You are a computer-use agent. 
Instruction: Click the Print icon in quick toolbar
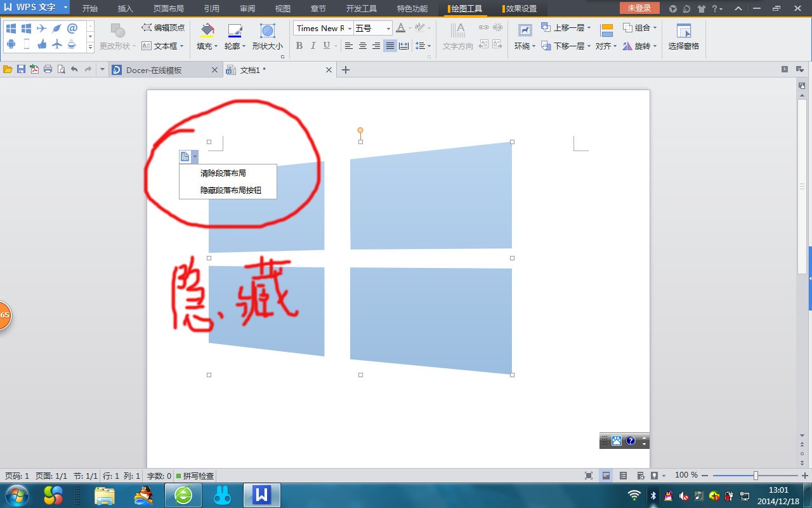(48, 70)
